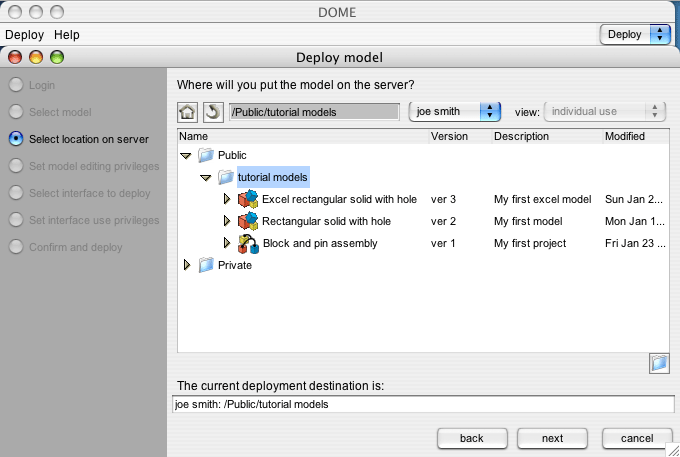
Task: Select the Select location on server radio button
Action: (x=16, y=139)
